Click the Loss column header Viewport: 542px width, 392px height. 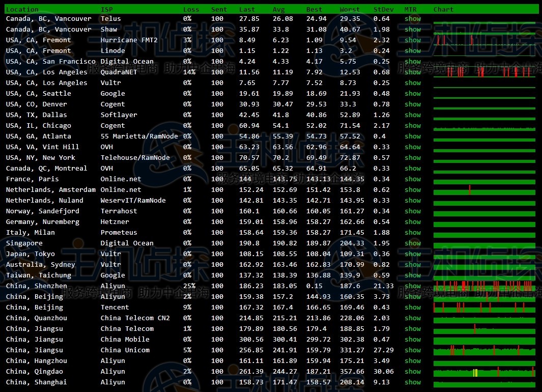[191, 9]
